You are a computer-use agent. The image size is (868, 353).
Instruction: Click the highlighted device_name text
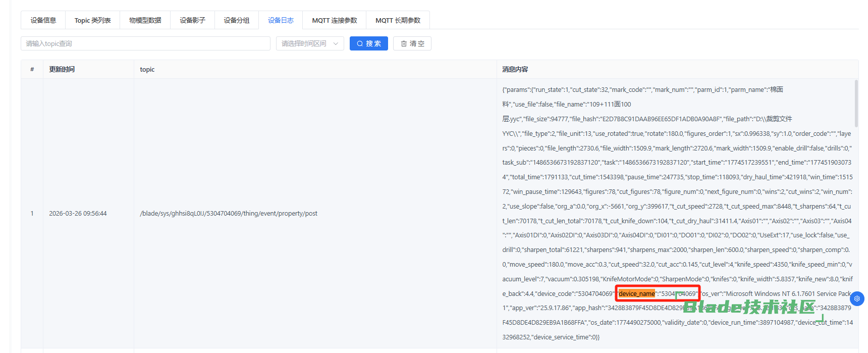[x=636, y=293]
